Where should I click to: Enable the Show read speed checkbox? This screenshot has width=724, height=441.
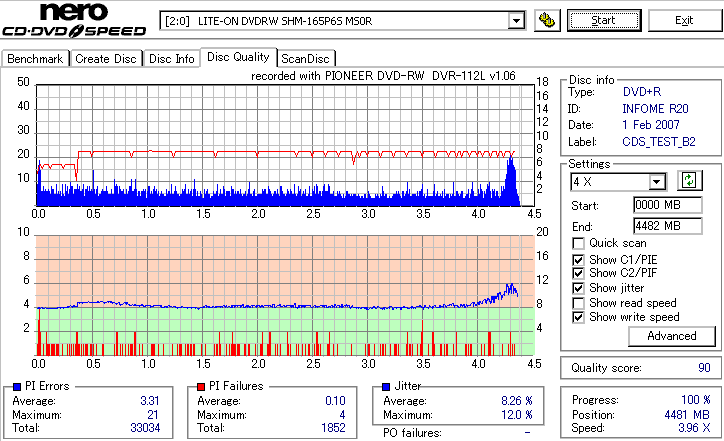coord(578,303)
